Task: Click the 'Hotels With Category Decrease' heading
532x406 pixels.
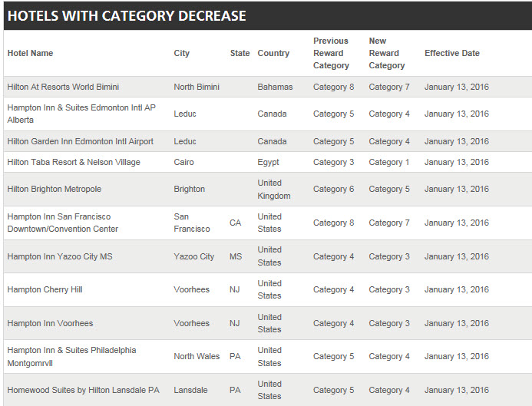Action: coord(127,15)
